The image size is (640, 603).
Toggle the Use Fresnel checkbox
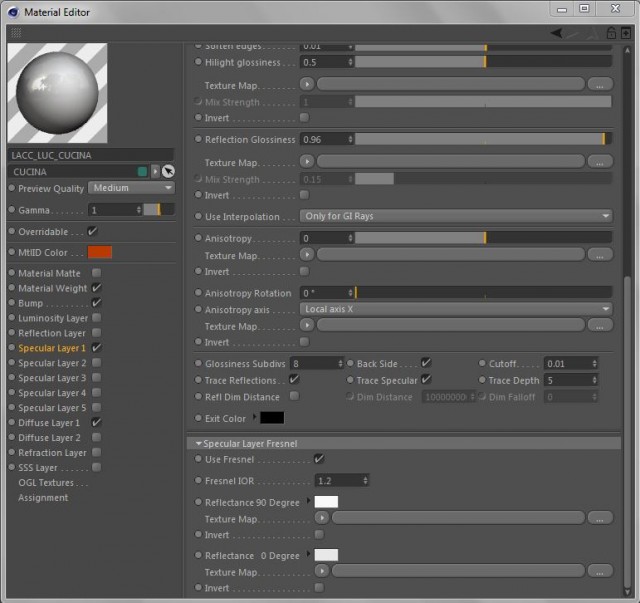point(319,459)
